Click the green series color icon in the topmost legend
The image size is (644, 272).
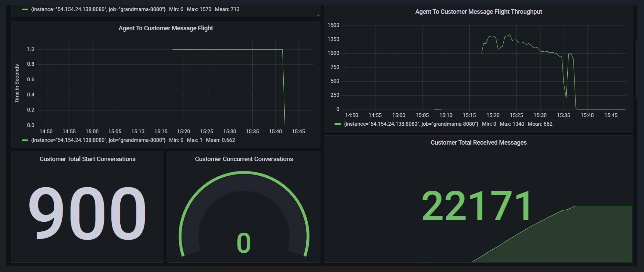pyautogui.click(x=25, y=9)
